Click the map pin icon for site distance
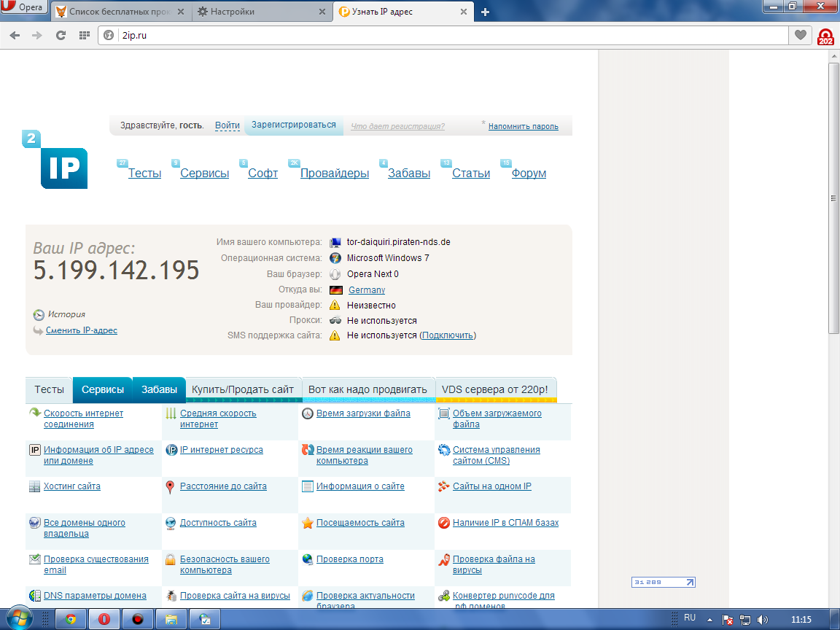The image size is (840, 630). pyautogui.click(x=170, y=486)
